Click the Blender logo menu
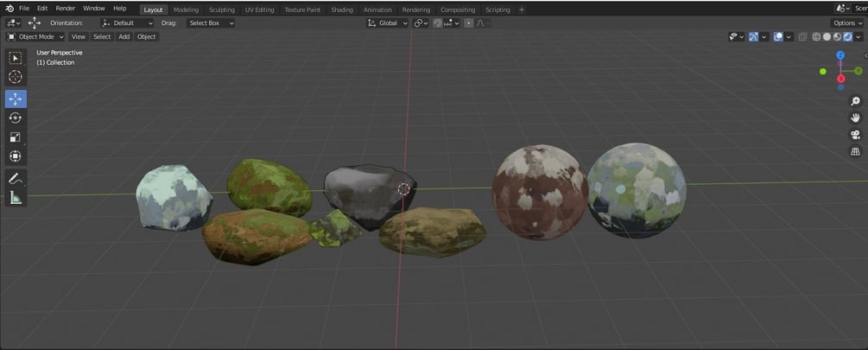Screen dimensions: 868x350 click(x=10, y=9)
